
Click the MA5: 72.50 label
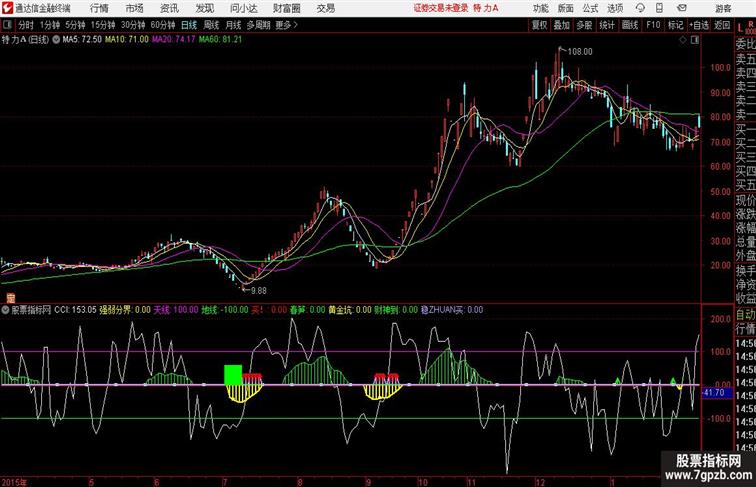click(82, 40)
